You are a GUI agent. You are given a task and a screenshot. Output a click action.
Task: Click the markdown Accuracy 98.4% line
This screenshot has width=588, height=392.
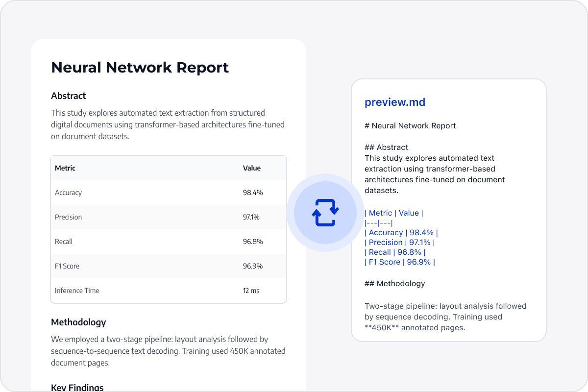click(x=401, y=233)
